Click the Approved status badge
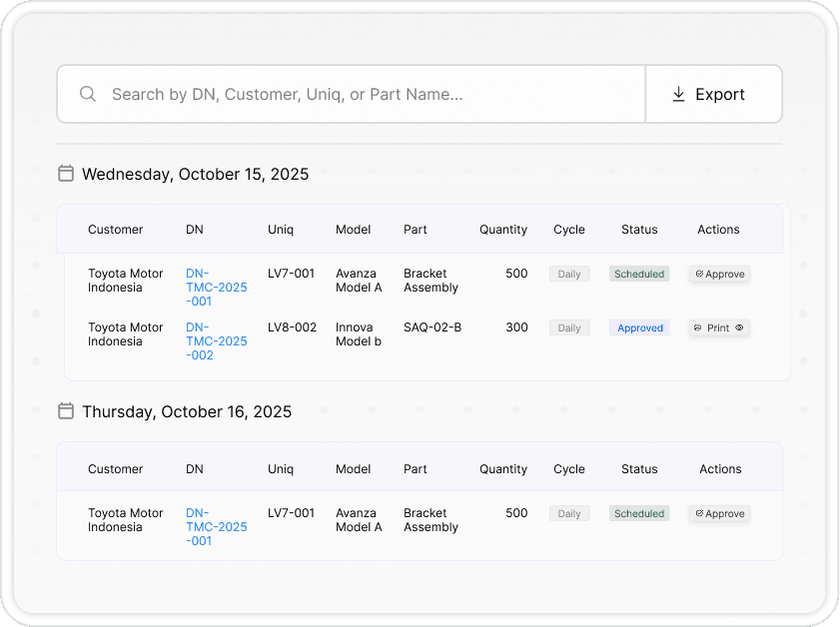Screen dimensions: 840x627 (639, 327)
